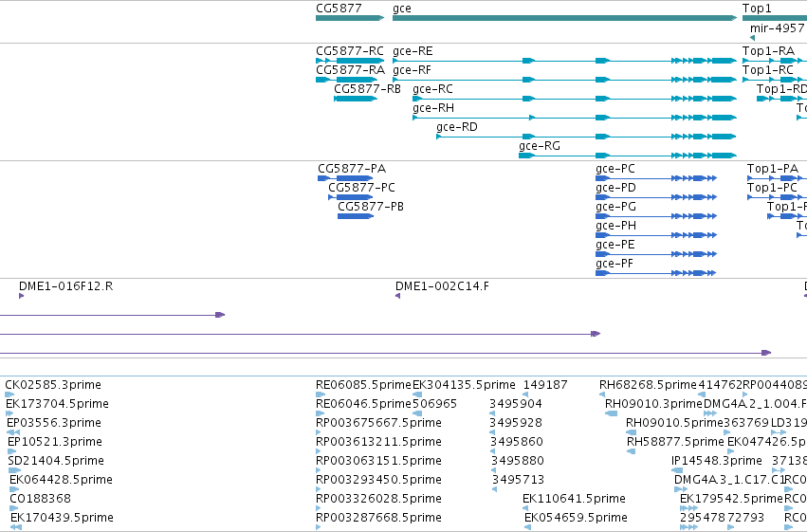Select the gce-PD protein label
The height and width of the screenshot is (532, 807).
coord(616,188)
